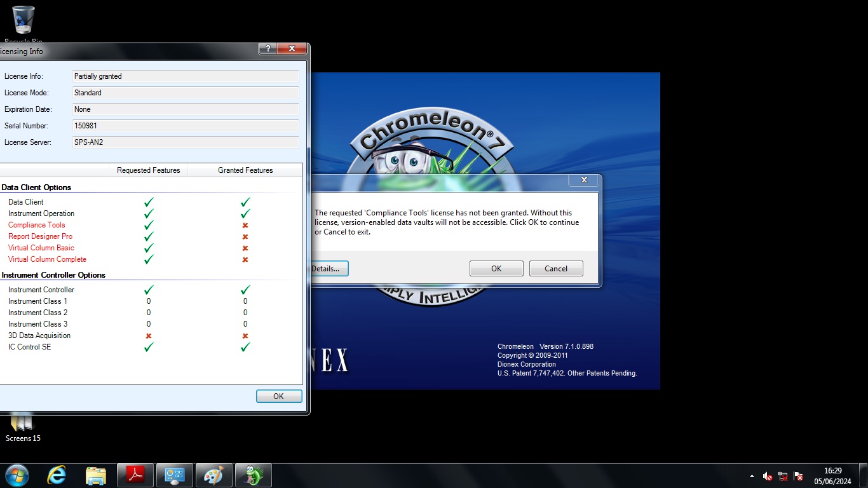
Task: Click the Control Panel taskbar icon
Action: [174, 475]
